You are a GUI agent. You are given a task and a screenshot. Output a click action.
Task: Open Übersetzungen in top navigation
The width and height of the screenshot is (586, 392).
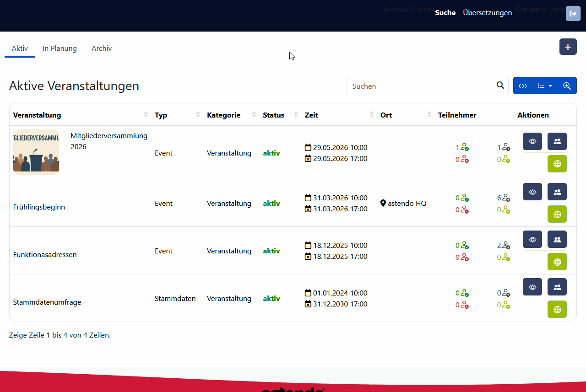click(x=487, y=13)
